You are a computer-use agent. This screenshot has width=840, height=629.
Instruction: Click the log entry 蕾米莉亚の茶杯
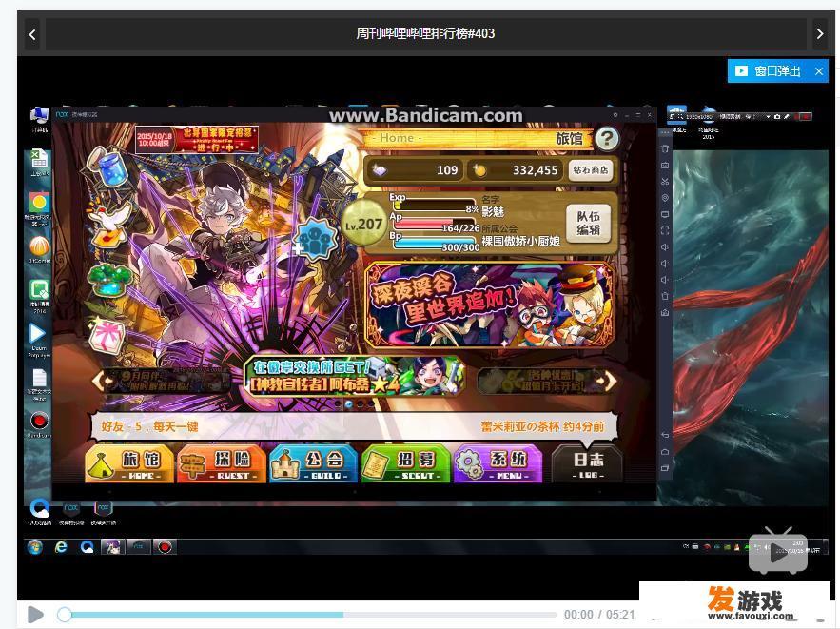coord(542,427)
